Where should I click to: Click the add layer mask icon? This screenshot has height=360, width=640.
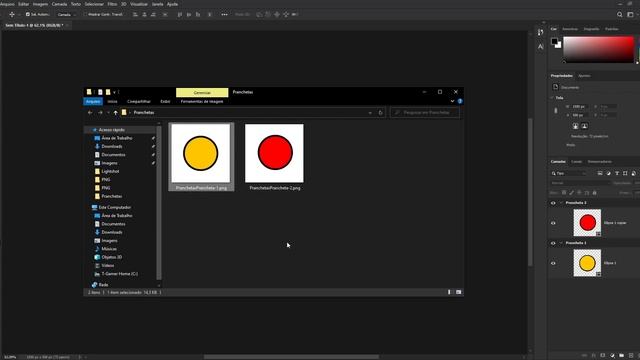(603, 356)
